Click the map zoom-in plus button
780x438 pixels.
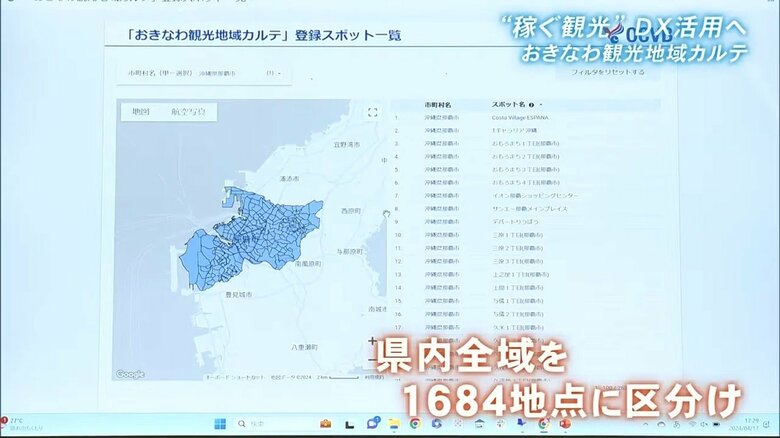click(373, 340)
